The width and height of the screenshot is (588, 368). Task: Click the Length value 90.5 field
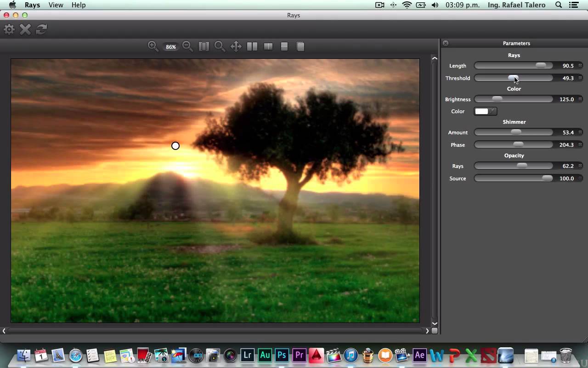point(568,66)
